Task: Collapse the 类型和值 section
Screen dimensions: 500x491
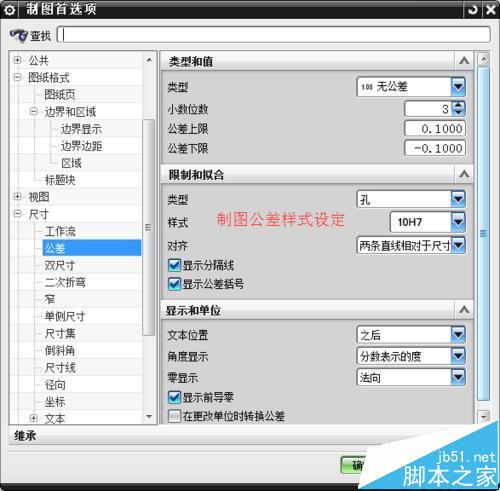Action: tap(464, 61)
